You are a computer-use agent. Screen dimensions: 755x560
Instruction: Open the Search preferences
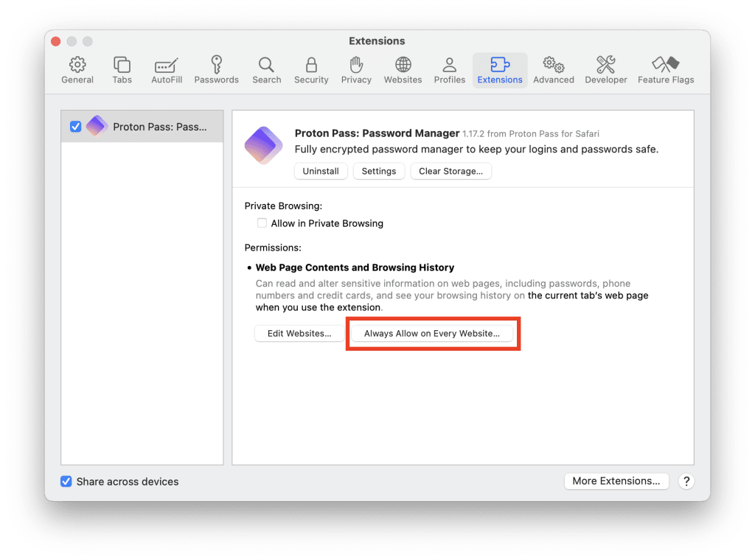(x=266, y=70)
